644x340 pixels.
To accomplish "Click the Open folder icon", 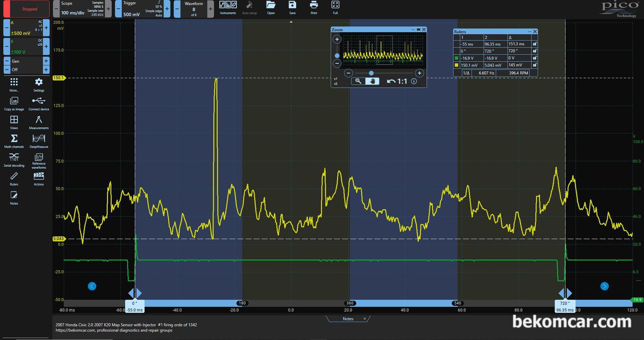I will 271,8.
